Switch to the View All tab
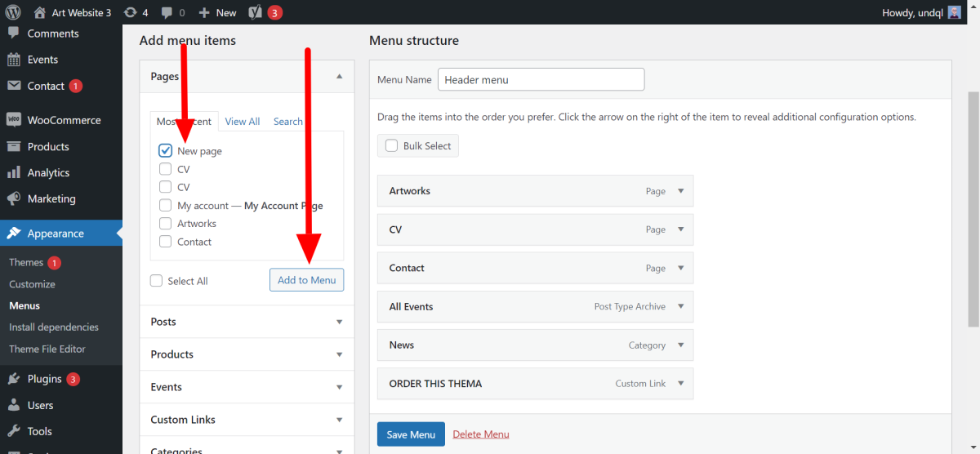The height and width of the screenshot is (454, 980). [x=242, y=122]
